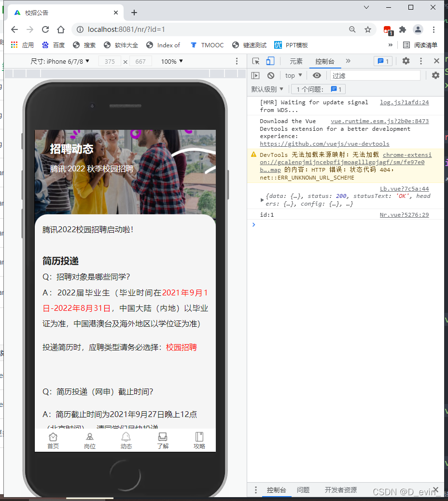The height and width of the screenshot is (501, 448).
Task: Close the bottom DevTools drawer
Action: (435, 489)
